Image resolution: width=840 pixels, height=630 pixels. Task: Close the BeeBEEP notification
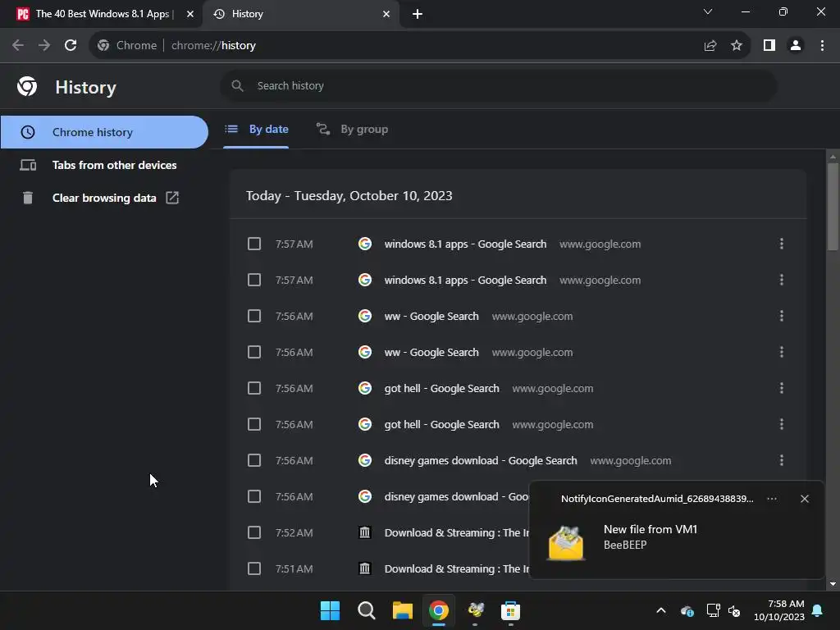tap(804, 499)
